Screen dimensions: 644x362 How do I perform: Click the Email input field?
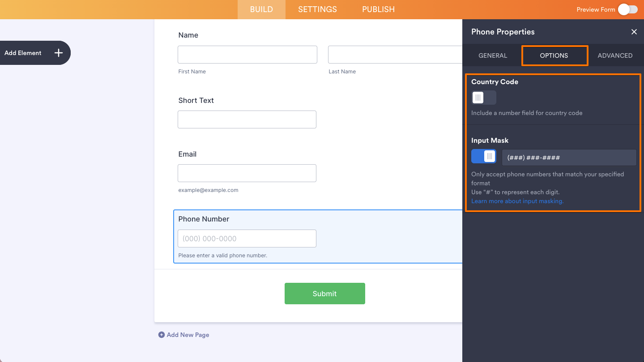pyautogui.click(x=247, y=173)
